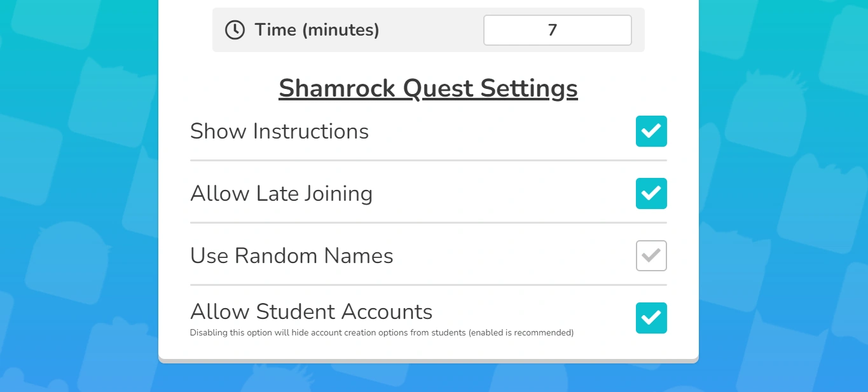Enable the Use Random Names checkbox

(x=651, y=255)
